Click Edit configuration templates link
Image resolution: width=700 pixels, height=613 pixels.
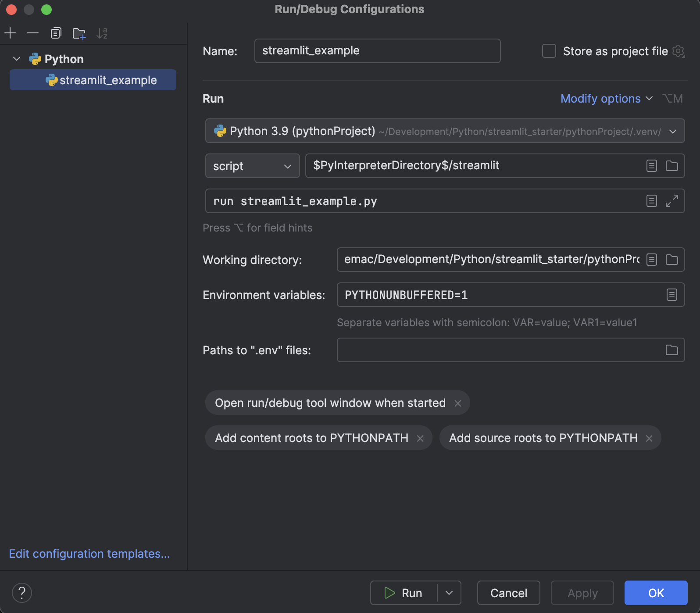click(x=89, y=554)
